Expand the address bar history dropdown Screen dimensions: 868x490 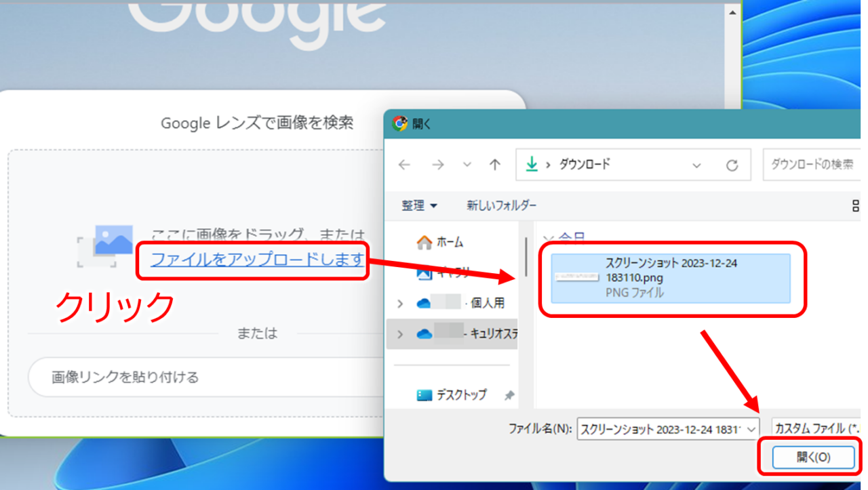coord(696,165)
